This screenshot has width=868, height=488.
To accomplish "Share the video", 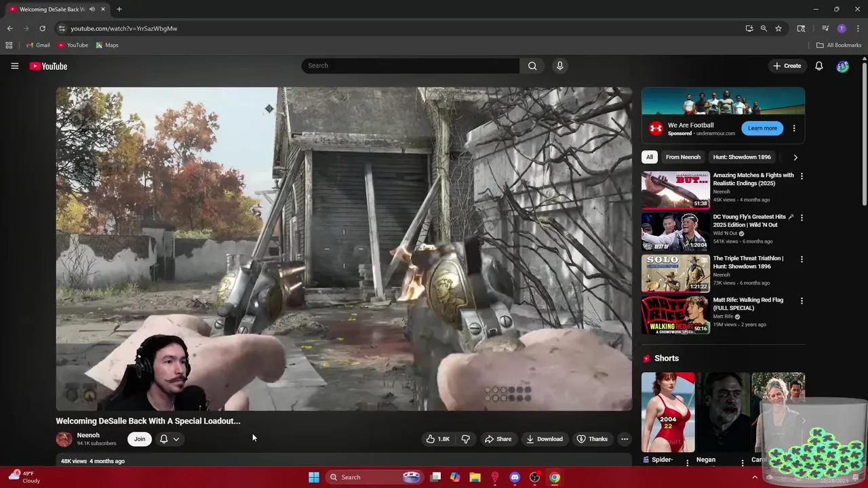I will tap(498, 439).
